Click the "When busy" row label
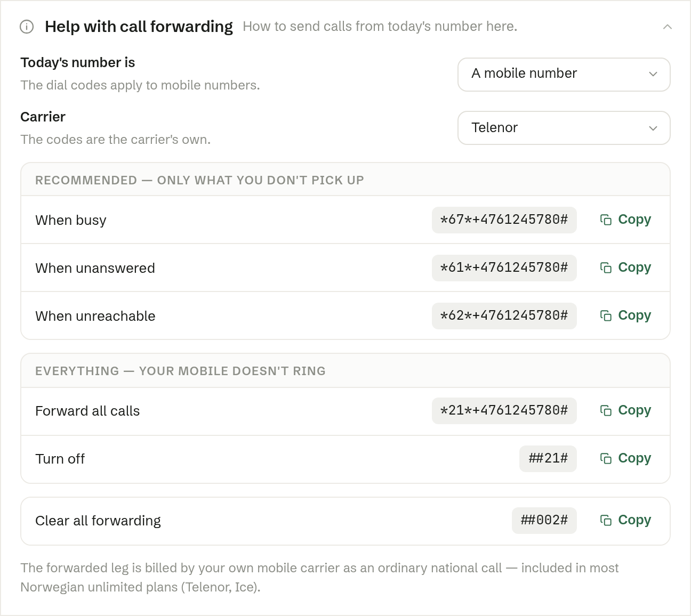This screenshot has height=616, width=691. point(71,220)
